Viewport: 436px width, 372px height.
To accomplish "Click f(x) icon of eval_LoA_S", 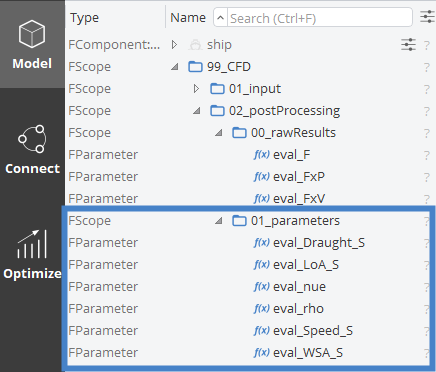I will tap(262, 265).
